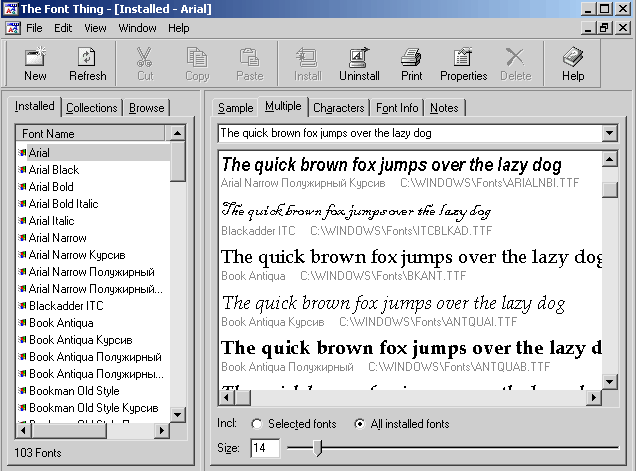The image size is (636, 471).
Task: Click the Arial Narrow bold italic sample
Action: pos(391,165)
